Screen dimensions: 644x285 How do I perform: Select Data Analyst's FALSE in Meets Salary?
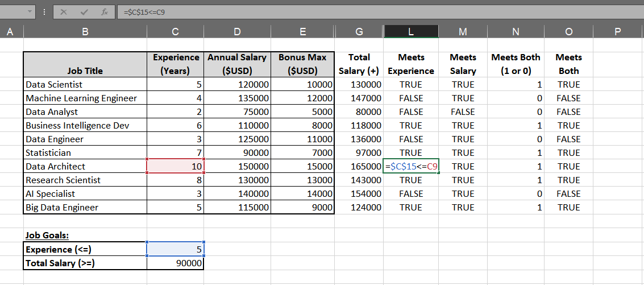point(463,111)
